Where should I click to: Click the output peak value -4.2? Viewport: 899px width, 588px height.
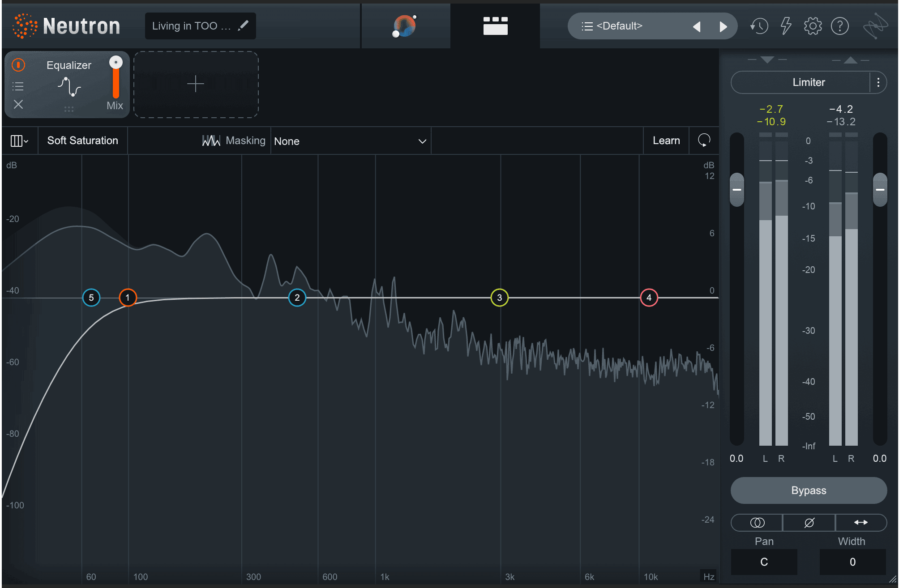click(841, 109)
